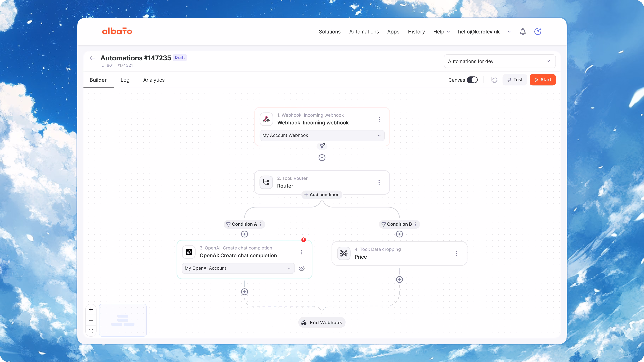The height and width of the screenshot is (362, 644).
Task: Go back using the left arrow
Action: (92, 58)
